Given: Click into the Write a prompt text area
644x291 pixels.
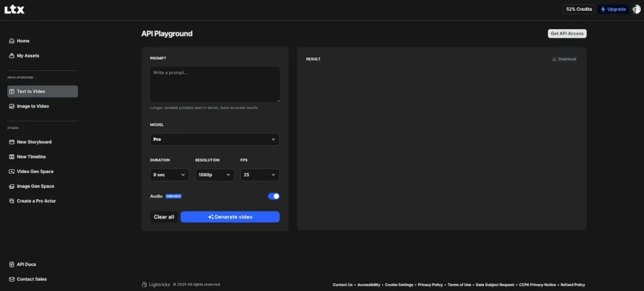Looking at the screenshot, I should pyautogui.click(x=214, y=84).
